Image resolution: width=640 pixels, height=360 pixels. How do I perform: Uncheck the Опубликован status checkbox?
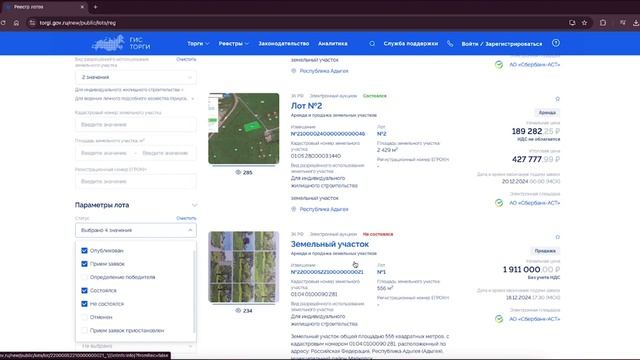84,251
